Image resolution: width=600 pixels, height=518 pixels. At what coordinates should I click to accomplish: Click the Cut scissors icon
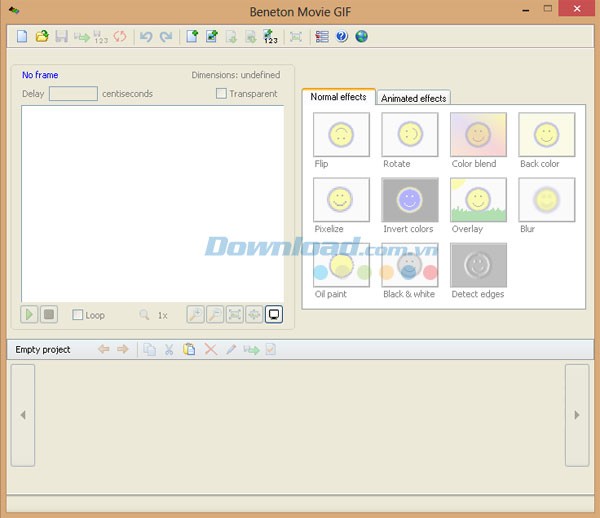[x=169, y=349]
